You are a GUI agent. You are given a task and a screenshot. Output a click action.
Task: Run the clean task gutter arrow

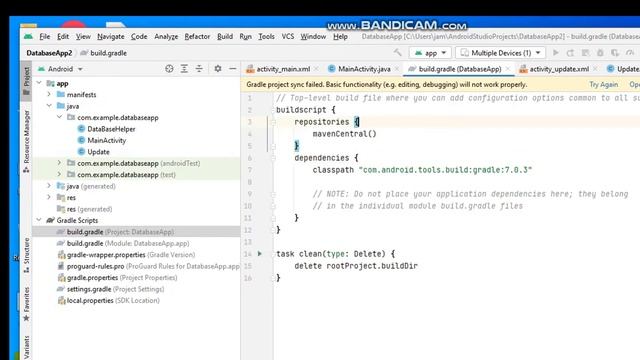point(260,254)
